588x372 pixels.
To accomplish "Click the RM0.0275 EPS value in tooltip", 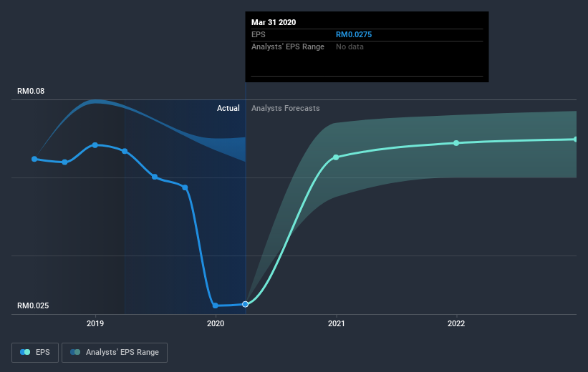I will (x=354, y=34).
